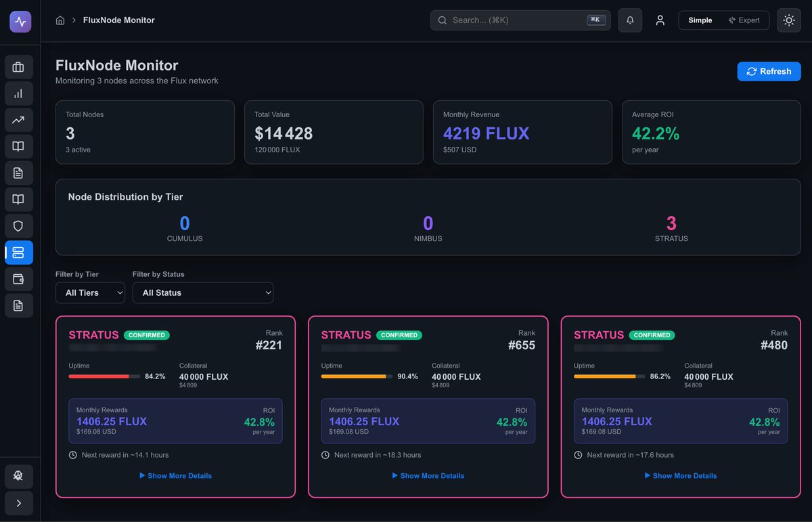Expand Show More Details on rank #221 card

(x=175, y=476)
